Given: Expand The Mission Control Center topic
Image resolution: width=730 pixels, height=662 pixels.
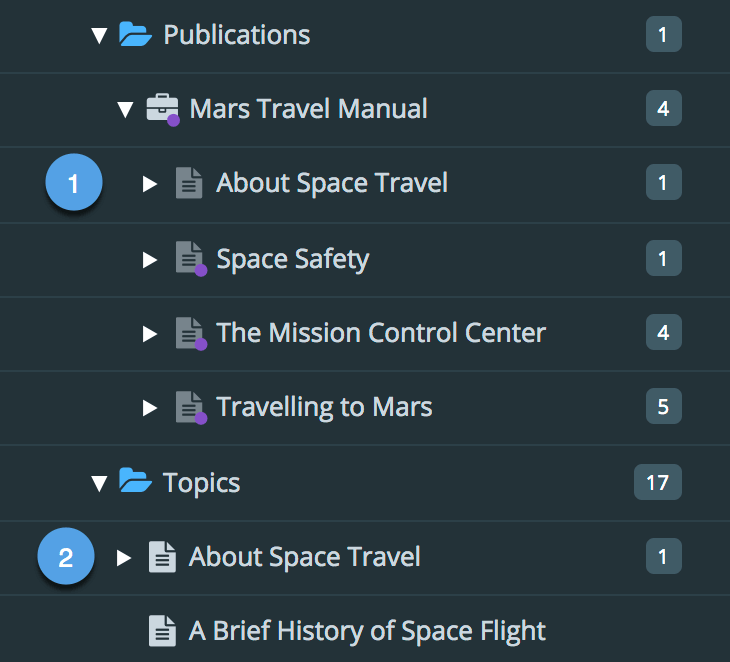Looking at the screenshot, I should [150, 333].
